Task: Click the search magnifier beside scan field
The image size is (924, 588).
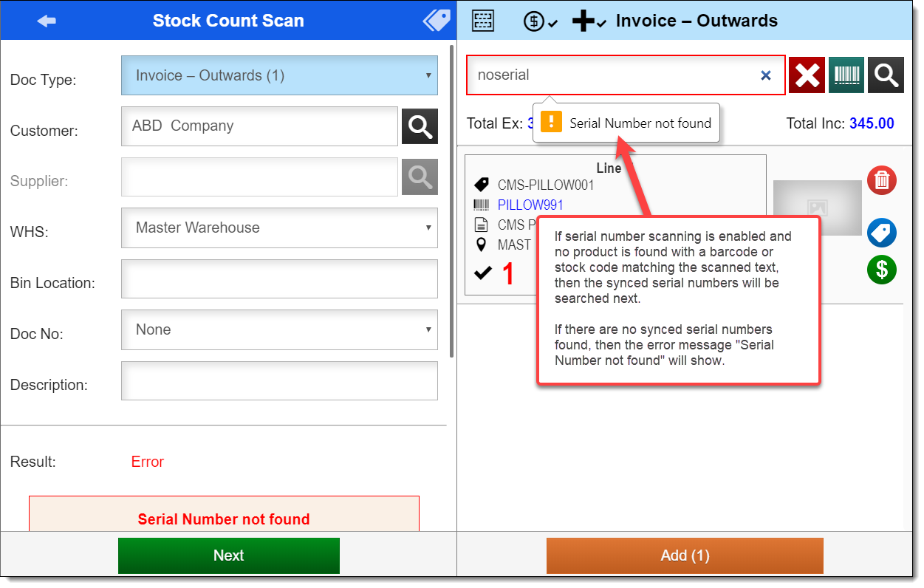Action: point(886,75)
